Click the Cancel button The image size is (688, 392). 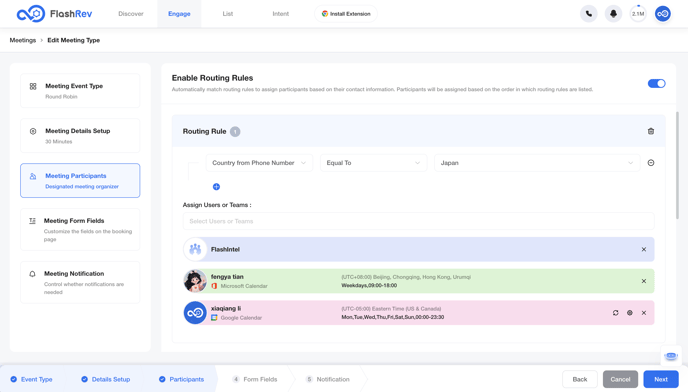(x=620, y=379)
